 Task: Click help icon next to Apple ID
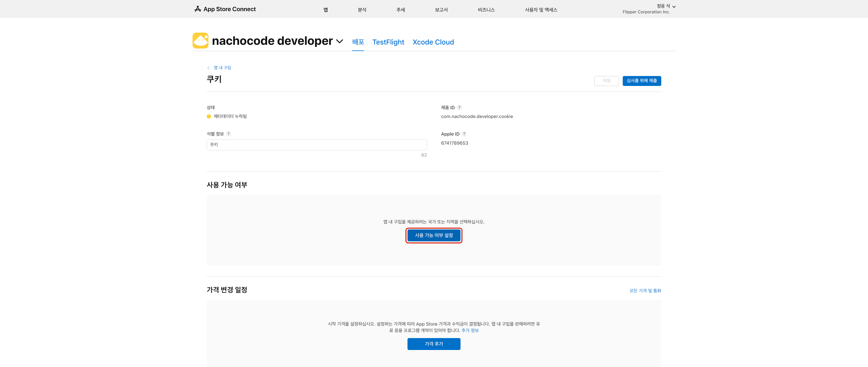point(464,134)
